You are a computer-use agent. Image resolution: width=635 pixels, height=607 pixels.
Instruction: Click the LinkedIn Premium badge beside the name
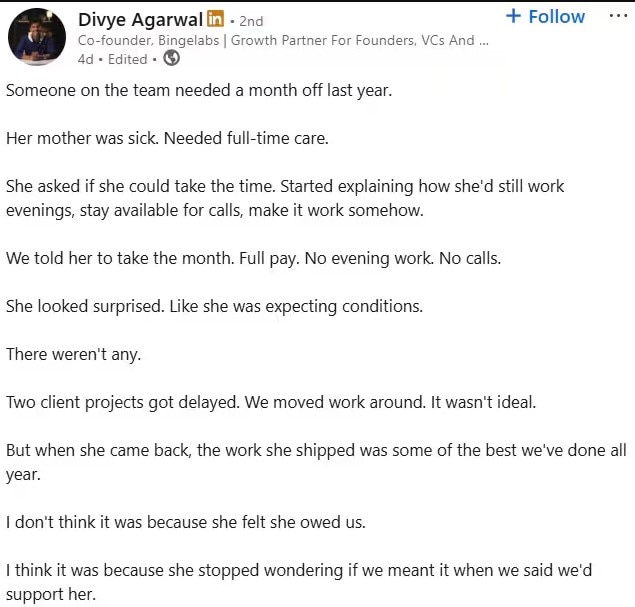coord(214,21)
